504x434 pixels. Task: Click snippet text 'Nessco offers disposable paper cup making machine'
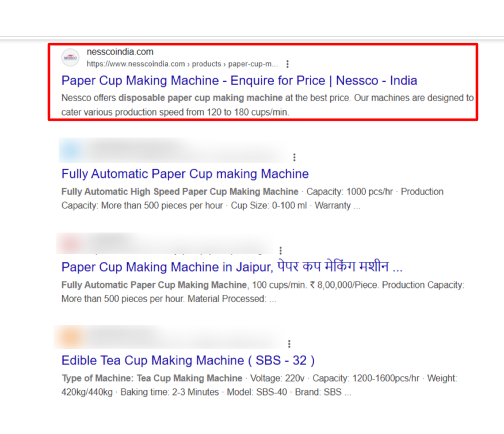click(172, 98)
